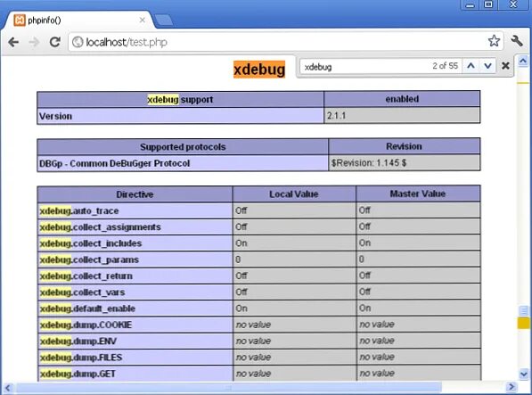This screenshot has height=395, width=532.
Task: Click the forward navigation arrow
Action: [x=34, y=42]
